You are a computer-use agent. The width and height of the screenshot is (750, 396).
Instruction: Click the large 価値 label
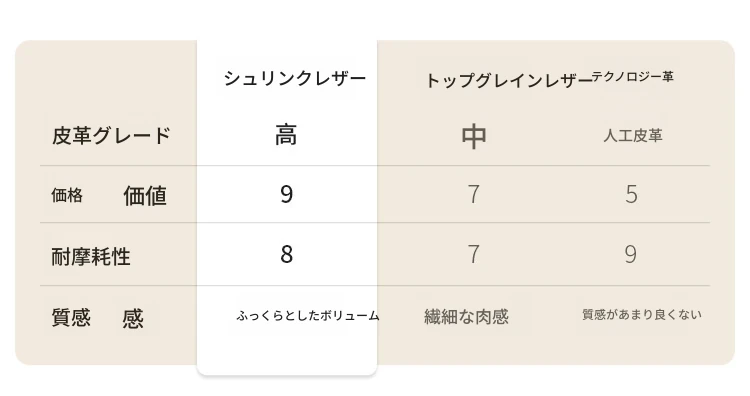145,196
